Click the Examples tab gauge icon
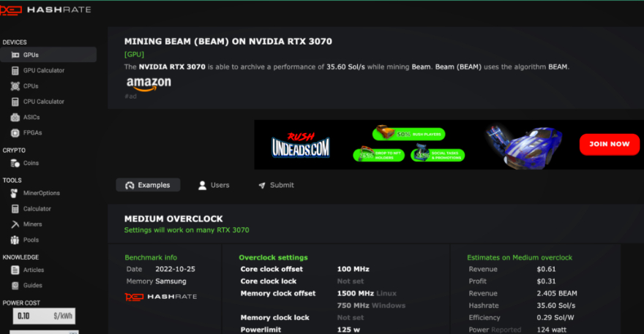The height and width of the screenshot is (334, 644). [130, 186]
